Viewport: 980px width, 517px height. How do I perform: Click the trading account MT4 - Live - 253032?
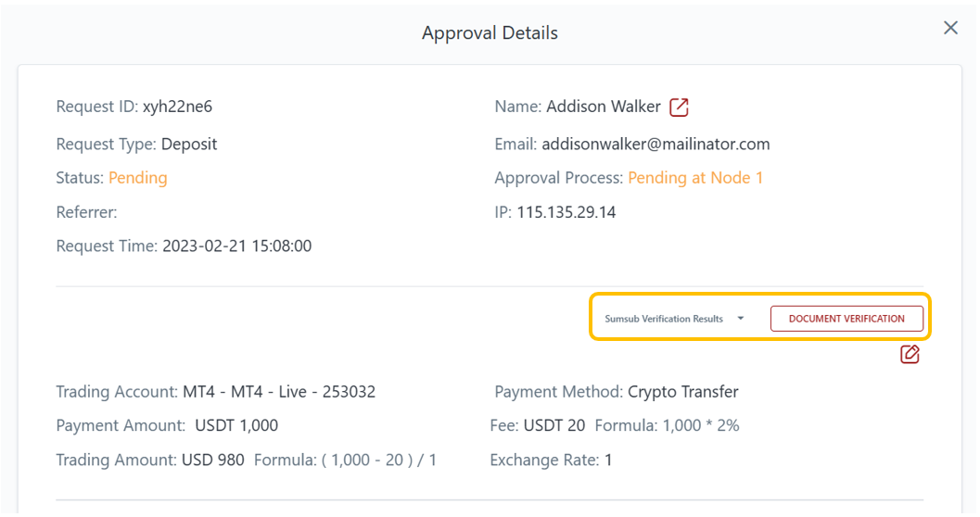pos(278,392)
